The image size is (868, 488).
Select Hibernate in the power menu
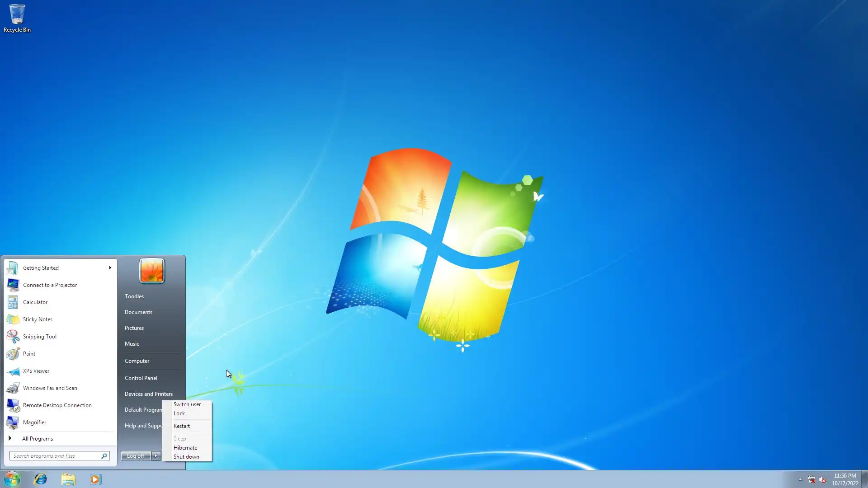click(185, 448)
